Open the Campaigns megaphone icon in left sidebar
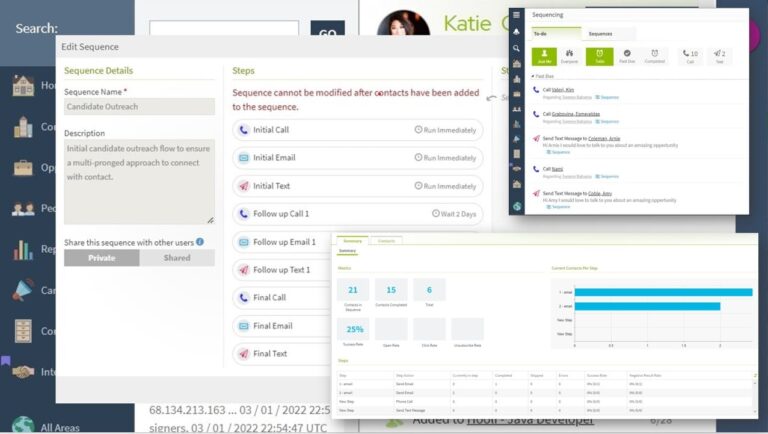Screen dimensions: 768x434 23,290
